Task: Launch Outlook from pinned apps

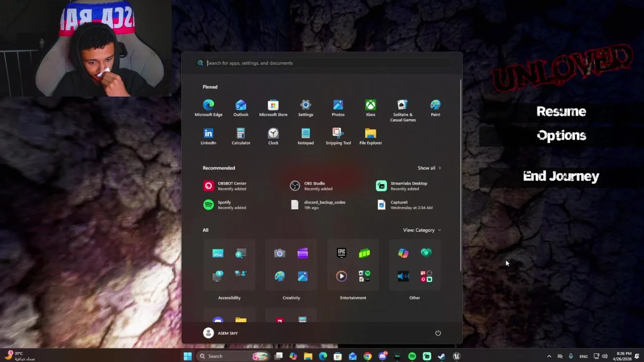Action: (x=240, y=108)
